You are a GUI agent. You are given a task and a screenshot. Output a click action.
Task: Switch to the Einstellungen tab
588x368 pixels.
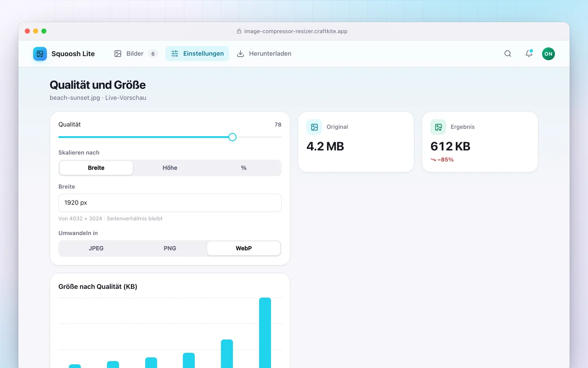tap(197, 54)
